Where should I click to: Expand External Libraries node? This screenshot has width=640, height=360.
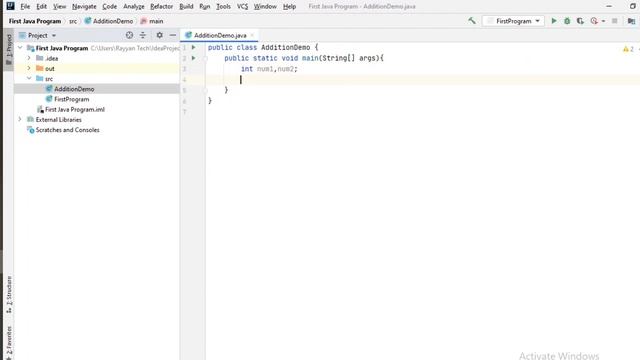click(x=20, y=119)
